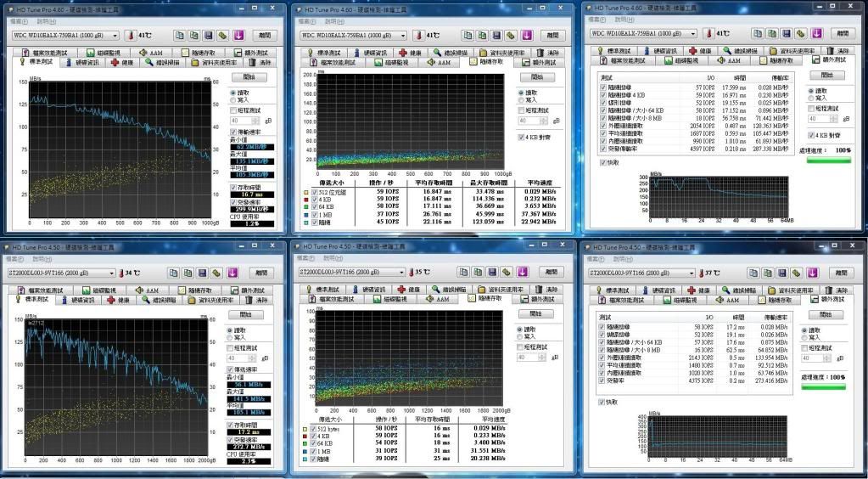This screenshot has height=479, width=868.
Task: Open options tag icon in WDC benchmark graph window
Action: (x=222, y=36)
